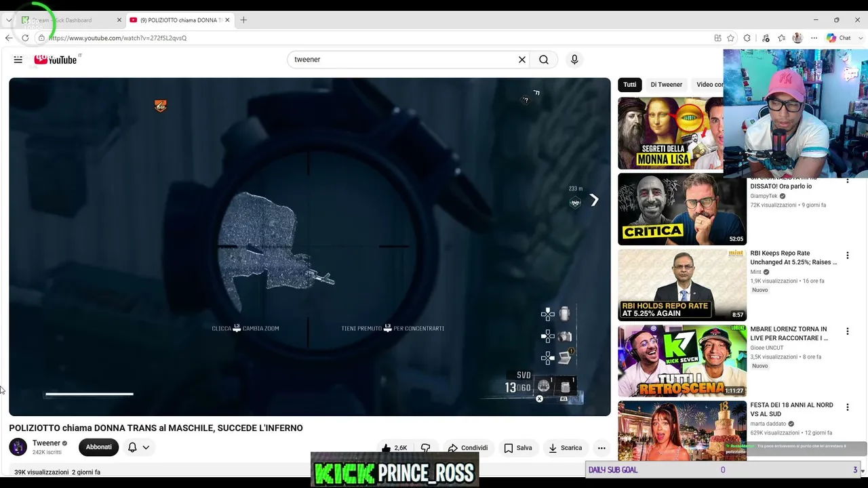Click the 'Segreti della Monna Lisa' thumbnail
Image resolution: width=868 pixels, height=488 pixels.
pyautogui.click(x=670, y=133)
